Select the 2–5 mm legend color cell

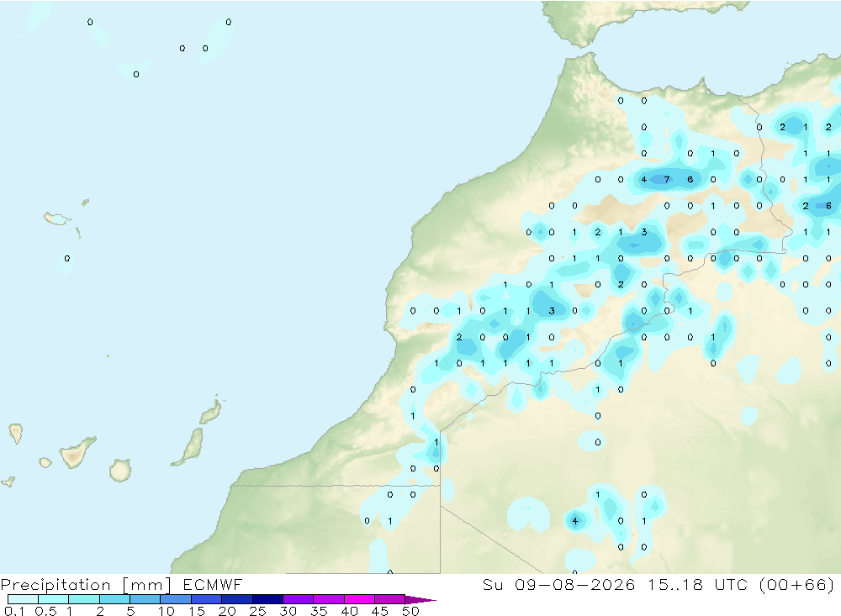(114, 599)
